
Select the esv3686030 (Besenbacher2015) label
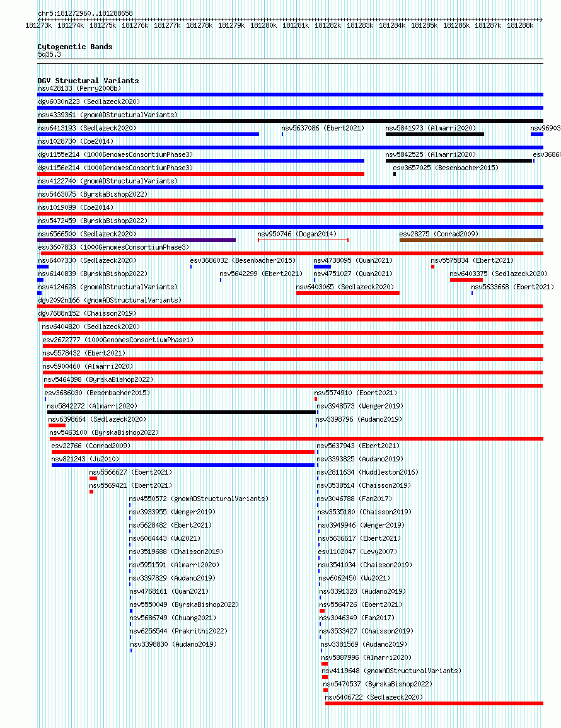pyautogui.click(x=97, y=393)
